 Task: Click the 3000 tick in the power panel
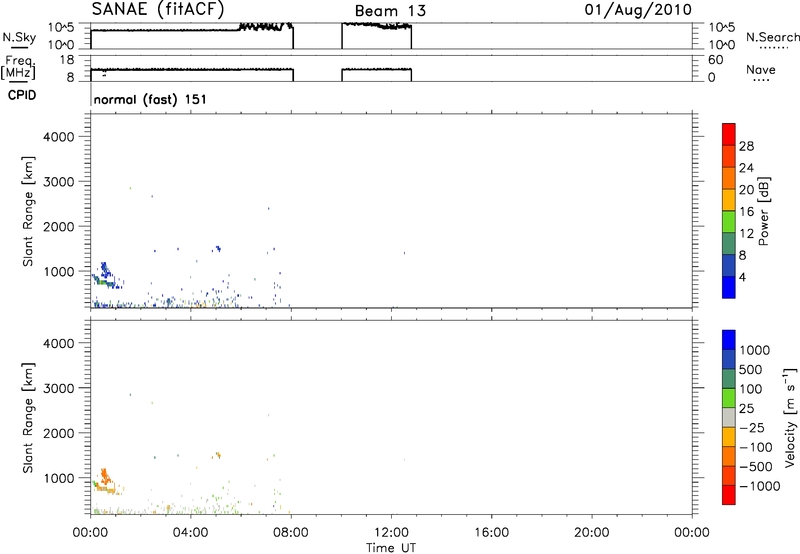[x=59, y=182]
